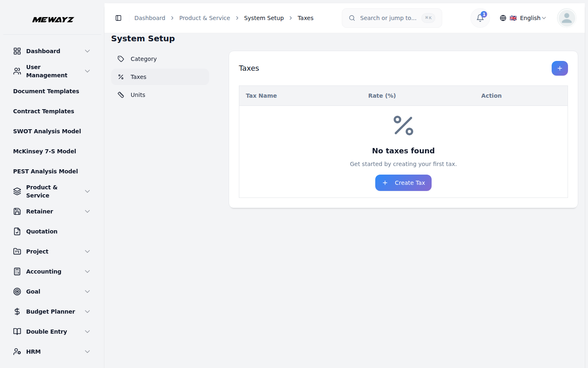588x368 pixels.
Task: Click the Category tag icon in System Setup
Action: click(x=121, y=58)
